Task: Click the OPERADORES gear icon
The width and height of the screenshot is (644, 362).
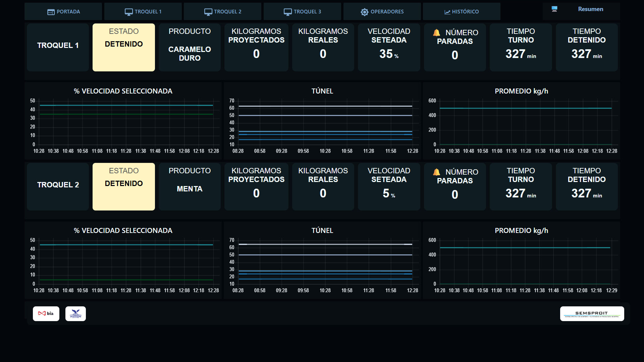Action: [365, 12]
